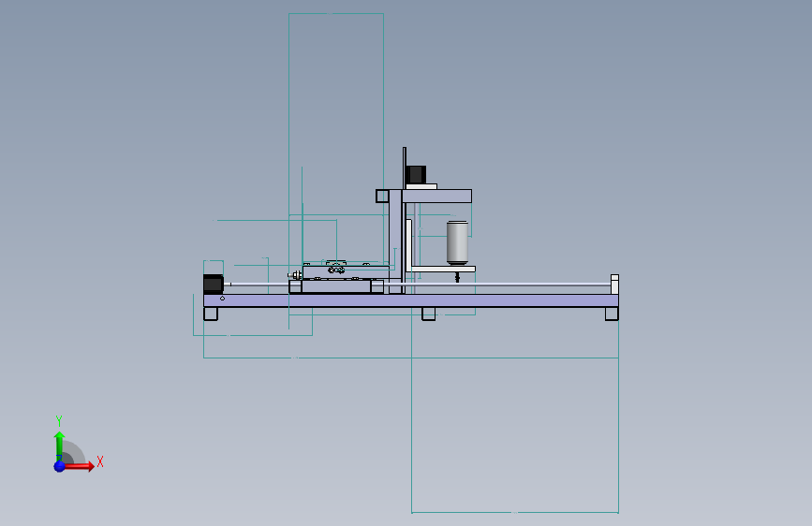This screenshot has height=526, width=812.
Task: Click the blue Z axis ball of the triad
Action: click(x=60, y=466)
